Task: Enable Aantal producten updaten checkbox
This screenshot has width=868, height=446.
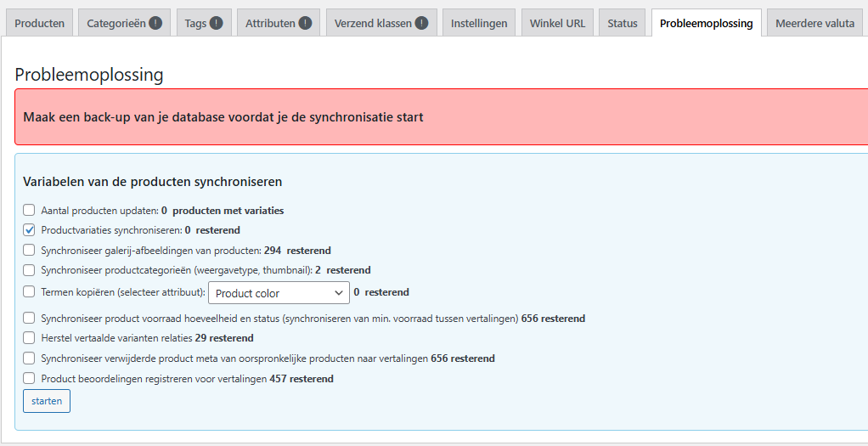Action: [x=29, y=210]
